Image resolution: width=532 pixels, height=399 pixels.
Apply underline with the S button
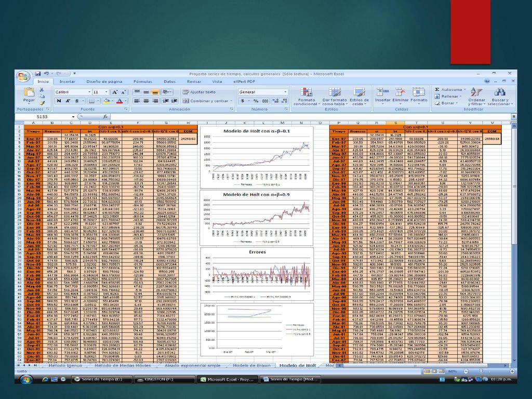click(x=77, y=101)
